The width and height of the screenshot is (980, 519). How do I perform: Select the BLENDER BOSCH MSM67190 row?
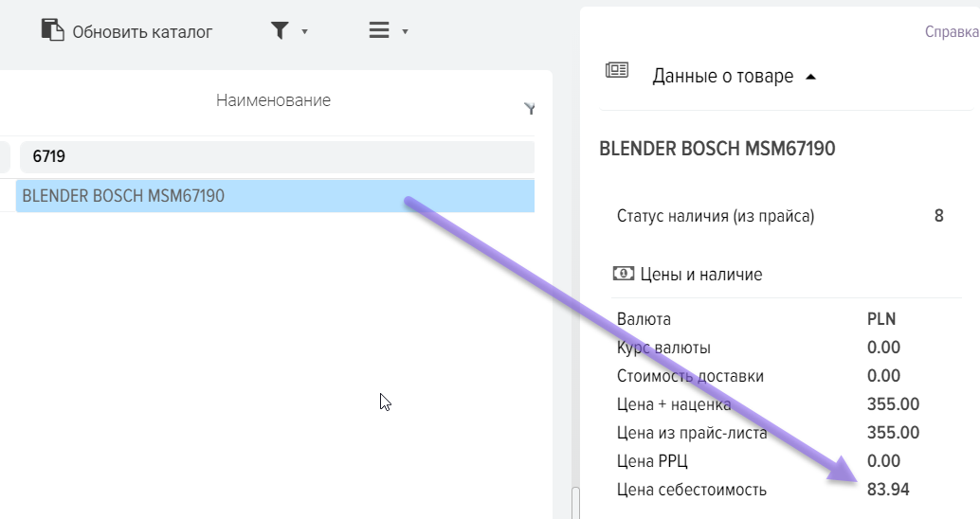(275, 196)
